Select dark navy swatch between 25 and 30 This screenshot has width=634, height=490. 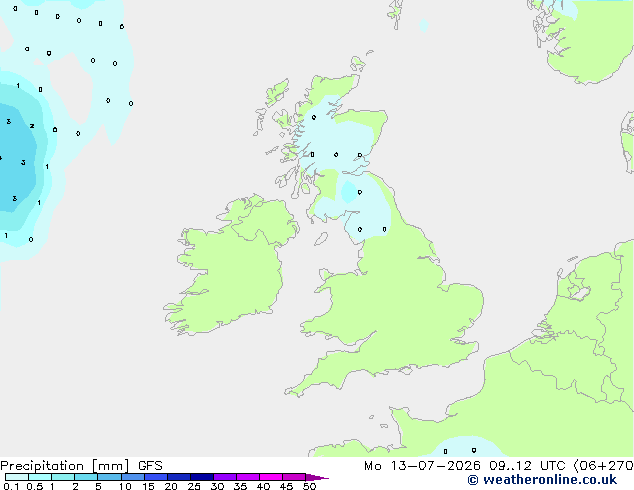(x=201, y=477)
